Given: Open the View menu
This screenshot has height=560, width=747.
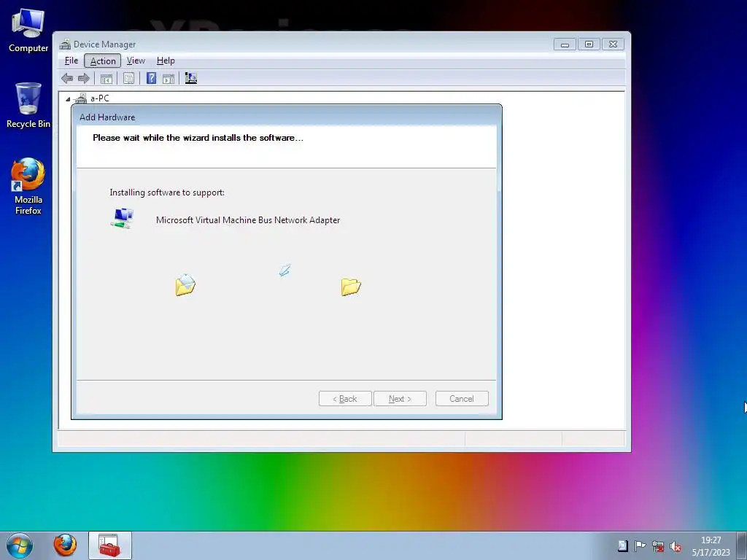Looking at the screenshot, I should 136,61.
